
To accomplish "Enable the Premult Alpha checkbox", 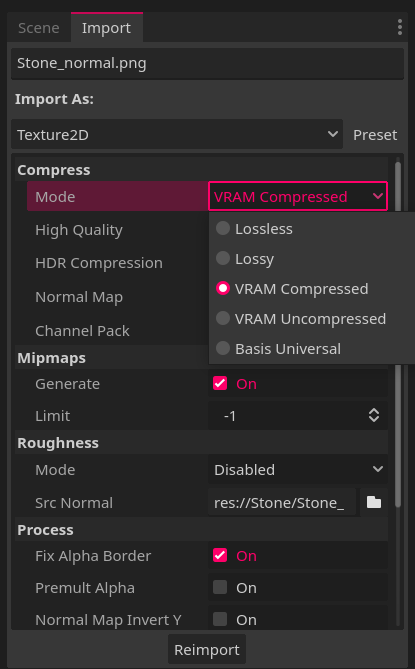I will pos(220,587).
